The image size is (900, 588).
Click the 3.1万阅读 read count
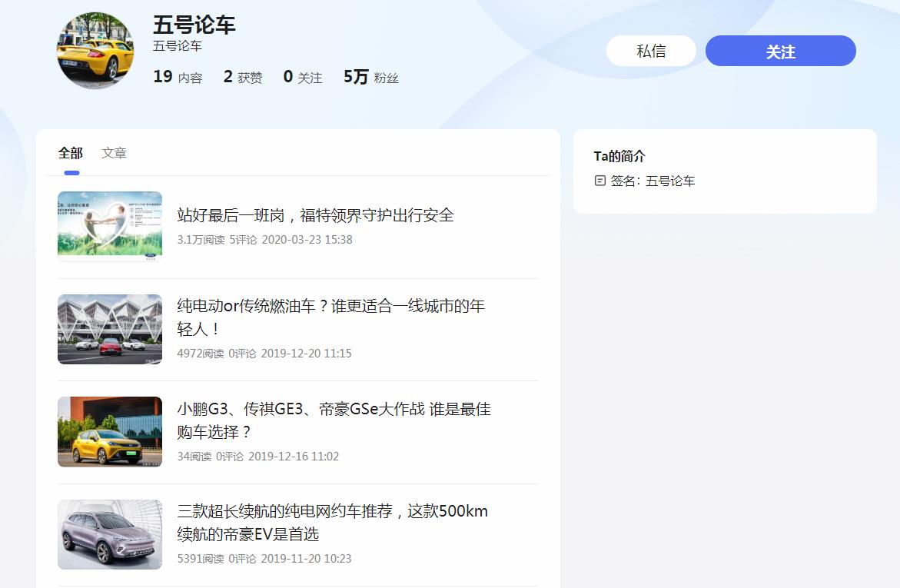(201, 240)
